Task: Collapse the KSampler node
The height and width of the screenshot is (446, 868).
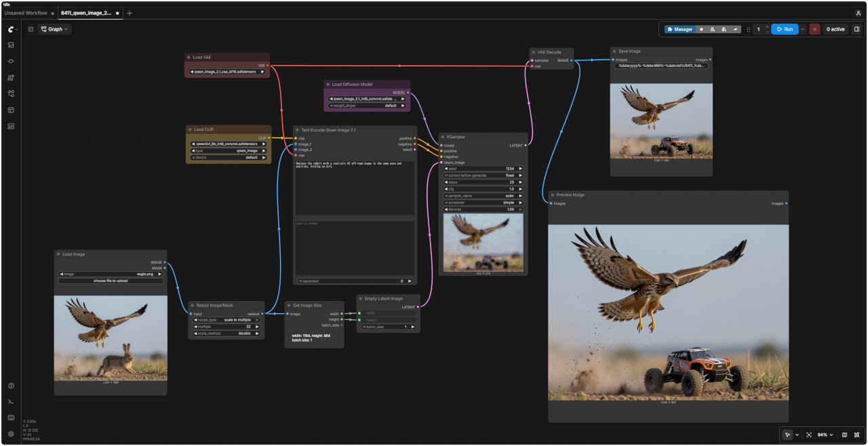Action: point(442,137)
